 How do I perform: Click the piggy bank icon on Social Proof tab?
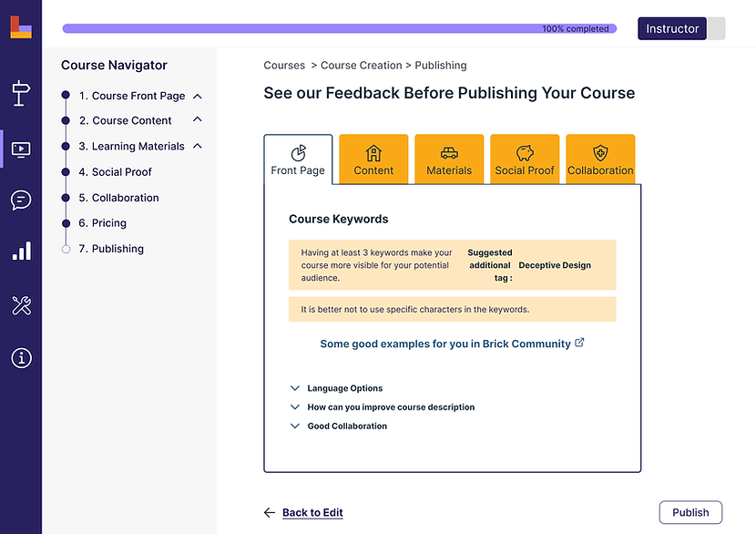coord(525,153)
